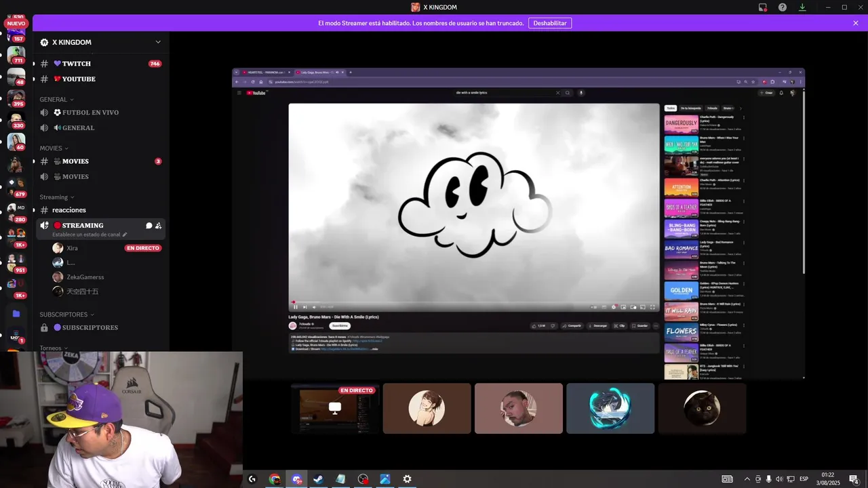Show hidden icons chevron in system tray
The height and width of the screenshot is (488, 868).
pos(747,479)
